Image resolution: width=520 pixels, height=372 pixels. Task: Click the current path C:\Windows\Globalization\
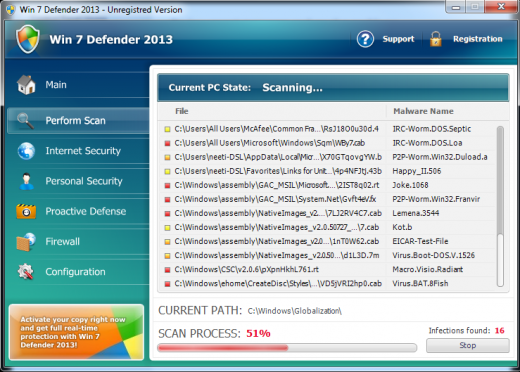pos(295,311)
